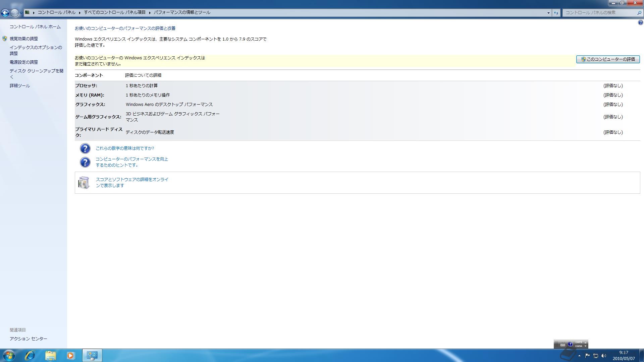Click the メモリ (RAM): row label
The width and height of the screenshot is (644, 362).
pos(90,95)
